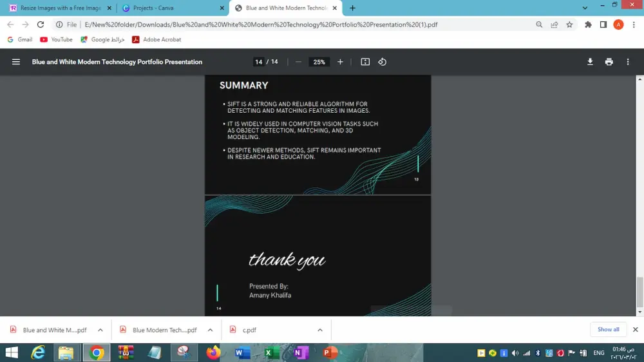This screenshot has width=644, height=362.
Task: Print the PDF document
Action: tap(609, 62)
